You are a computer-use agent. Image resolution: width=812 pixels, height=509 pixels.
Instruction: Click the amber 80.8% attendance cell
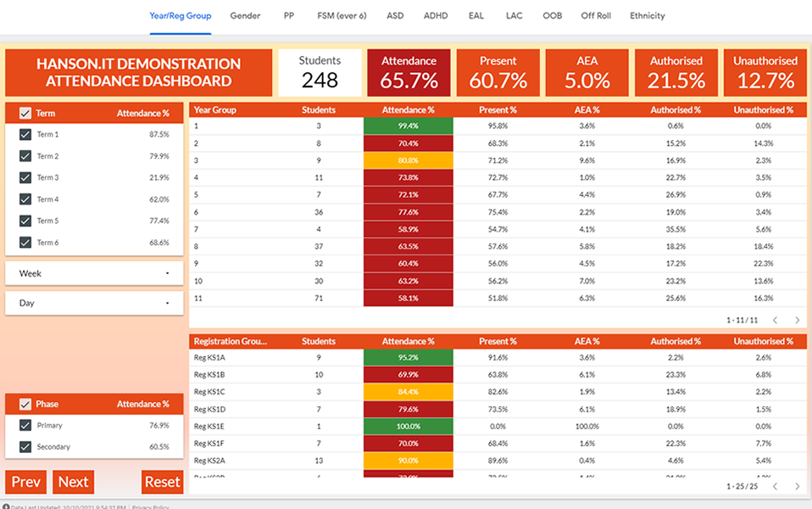408,160
